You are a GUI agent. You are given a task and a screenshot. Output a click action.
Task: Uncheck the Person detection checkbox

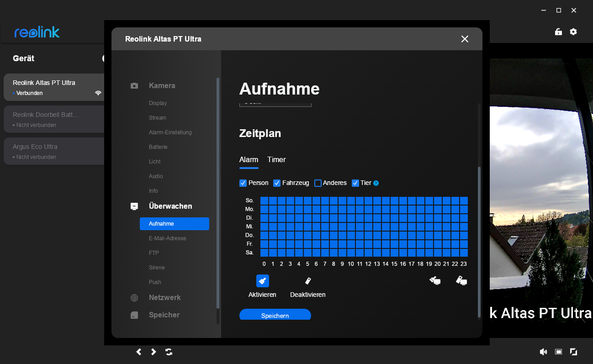[243, 183]
